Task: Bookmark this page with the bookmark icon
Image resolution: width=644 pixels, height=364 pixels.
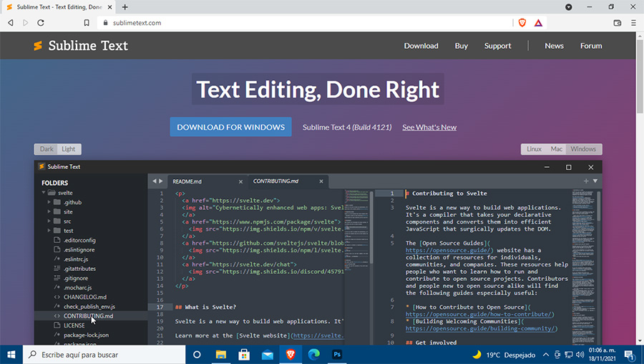Action: point(87,23)
